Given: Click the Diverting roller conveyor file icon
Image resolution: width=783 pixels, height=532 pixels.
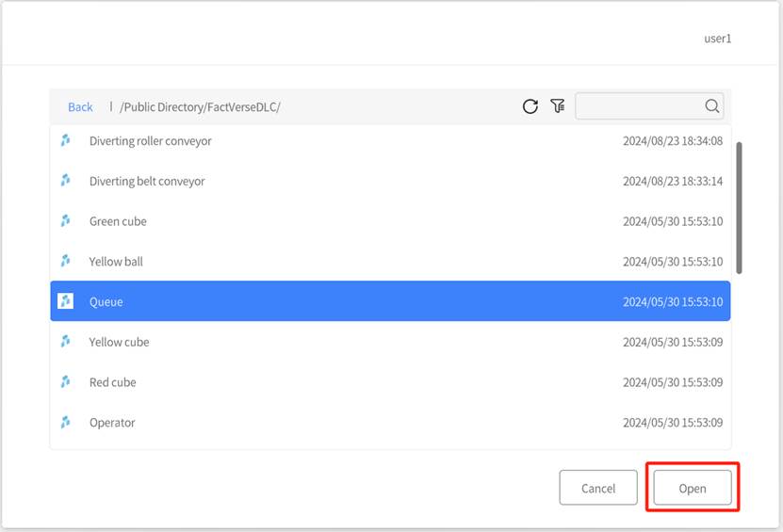Looking at the screenshot, I should click(x=65, y=141).
